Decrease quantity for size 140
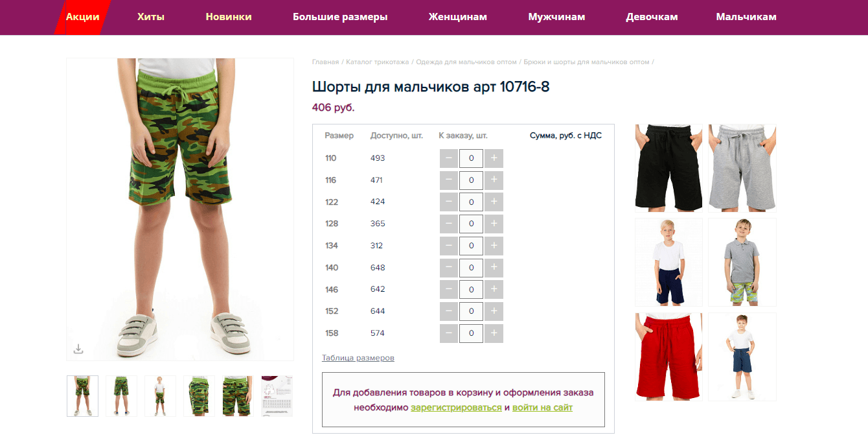This screenshot has width=868, height=435. (449, 267)
